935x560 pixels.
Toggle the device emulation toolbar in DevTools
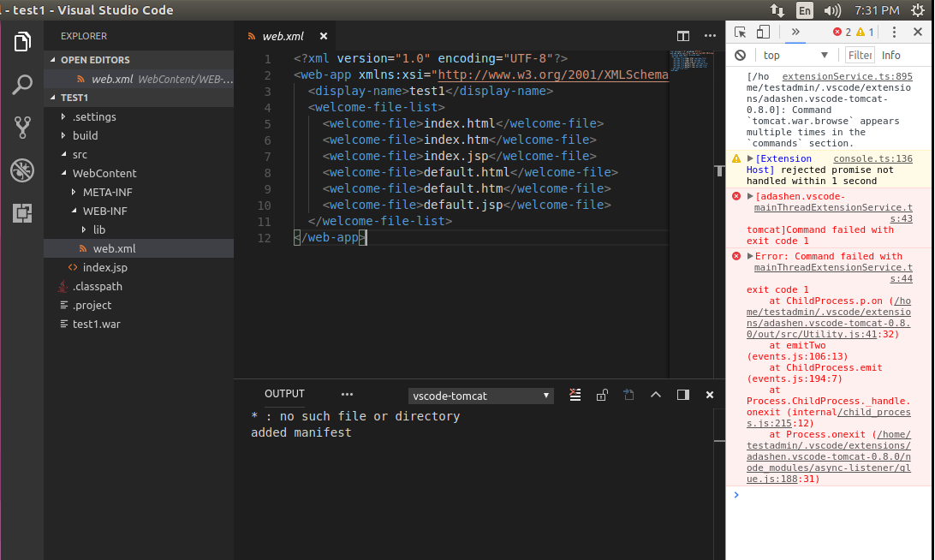pyautogui.click(x=762, y=31)
